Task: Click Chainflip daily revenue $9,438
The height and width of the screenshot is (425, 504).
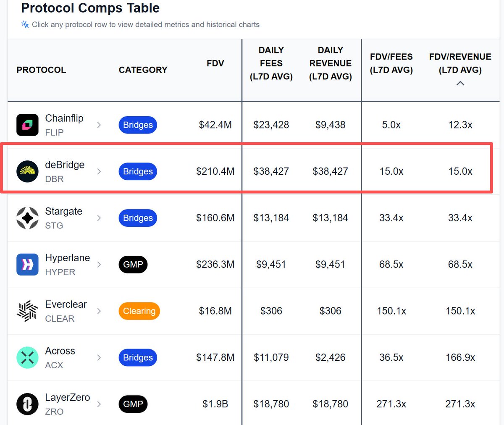Action: click(331, 125)
